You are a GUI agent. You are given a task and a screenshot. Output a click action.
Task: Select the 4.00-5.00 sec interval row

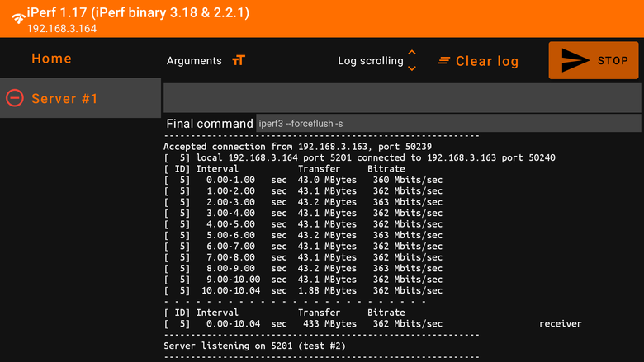(303, 223)
